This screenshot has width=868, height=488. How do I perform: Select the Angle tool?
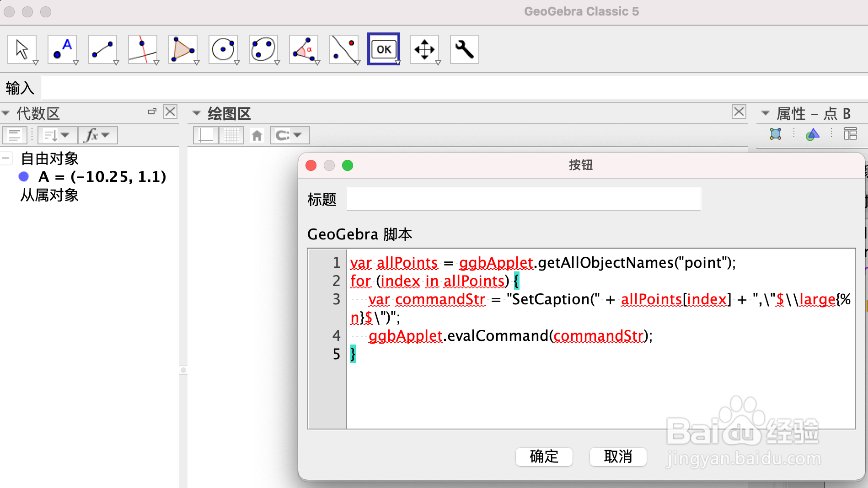pyautogui.click(x=304, y=49)
